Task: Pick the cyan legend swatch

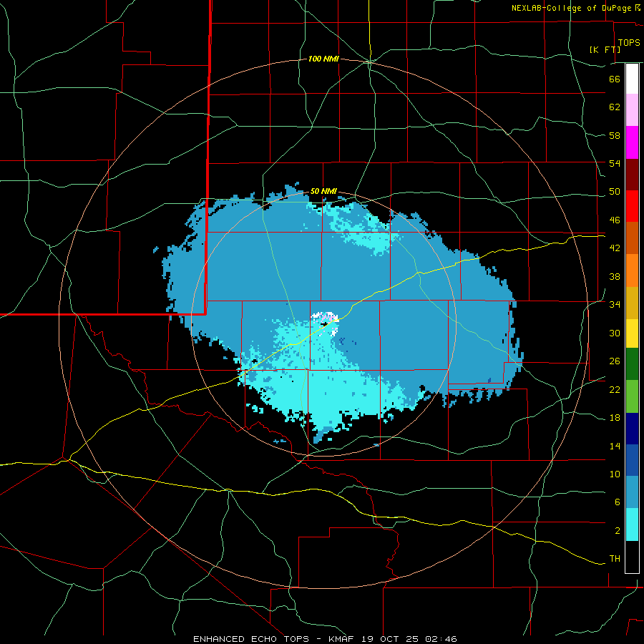Action: coord(632,525)
